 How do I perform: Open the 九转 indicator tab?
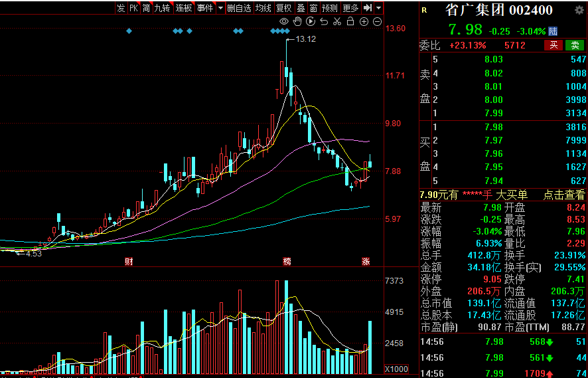click(x=162, y=8)
